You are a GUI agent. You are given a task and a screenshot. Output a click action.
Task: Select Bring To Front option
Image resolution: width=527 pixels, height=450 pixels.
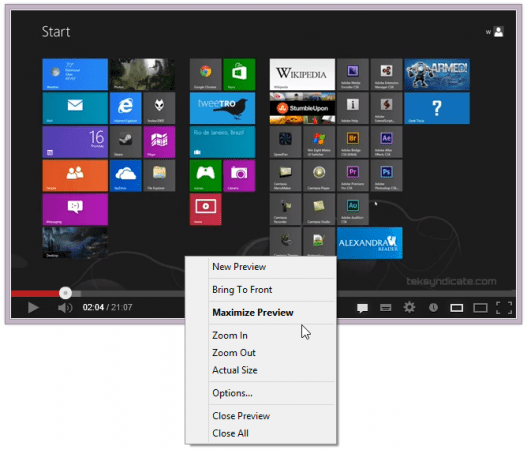click(x=242, y=290)
